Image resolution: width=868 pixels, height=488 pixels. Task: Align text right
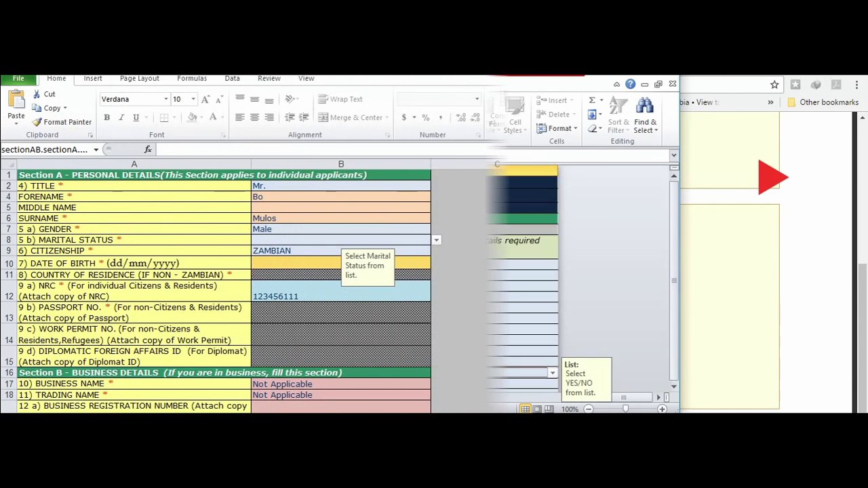269,118
